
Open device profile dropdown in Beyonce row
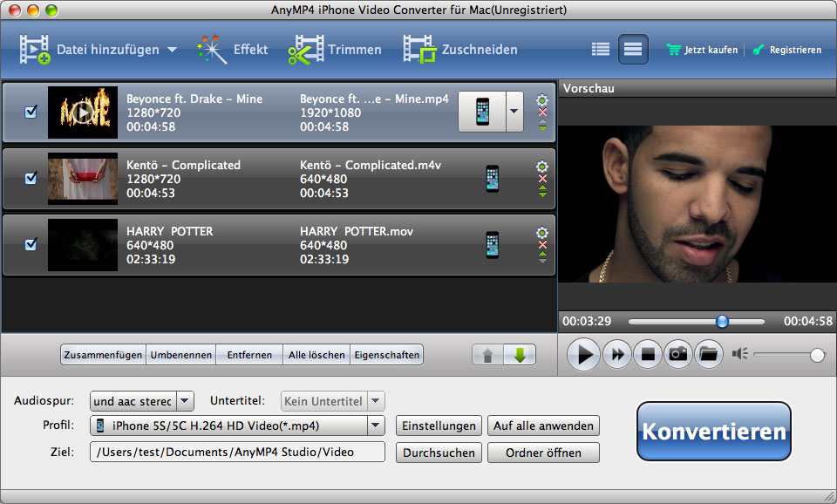pyautogui.click(x=514, y=111)
